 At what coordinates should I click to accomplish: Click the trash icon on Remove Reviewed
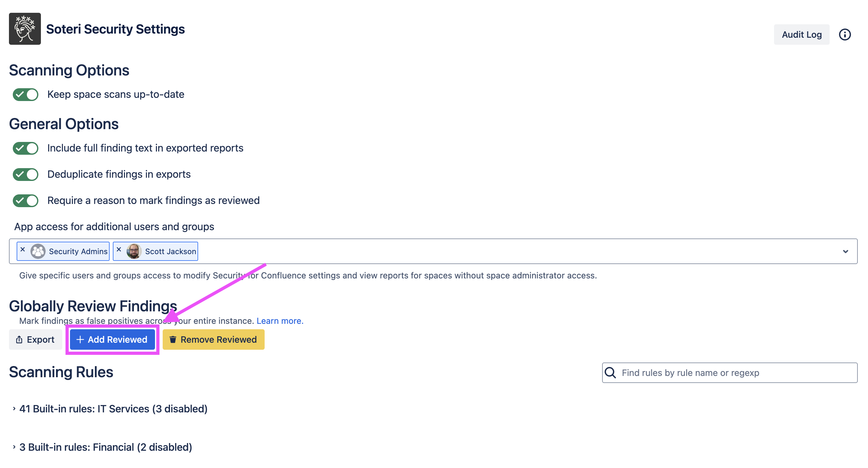click(173, 339)
